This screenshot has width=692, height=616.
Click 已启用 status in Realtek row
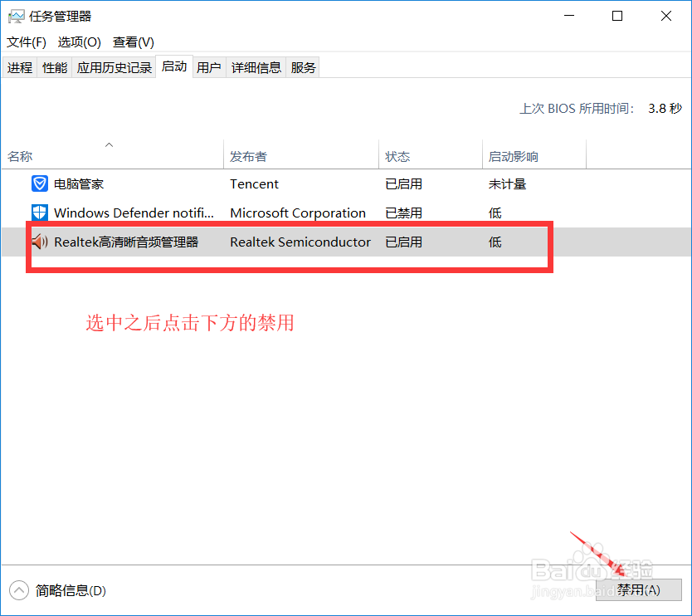point(403,242)
